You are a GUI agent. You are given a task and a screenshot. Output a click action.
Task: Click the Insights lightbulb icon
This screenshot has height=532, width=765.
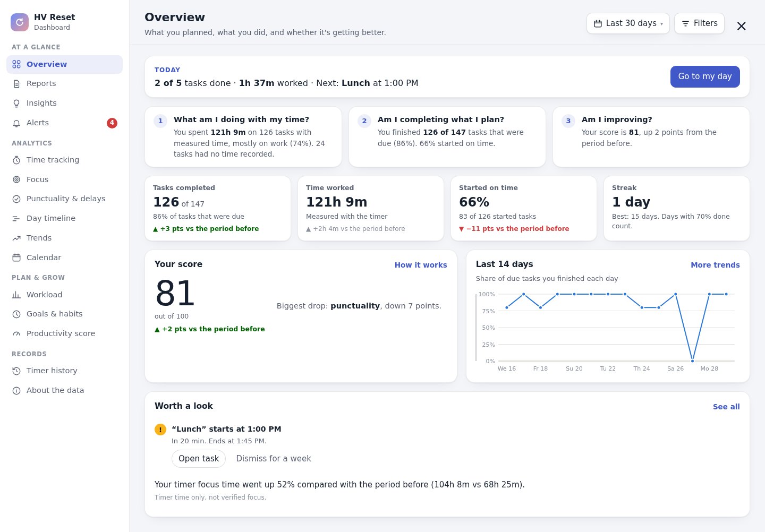(x=16, y=104)
